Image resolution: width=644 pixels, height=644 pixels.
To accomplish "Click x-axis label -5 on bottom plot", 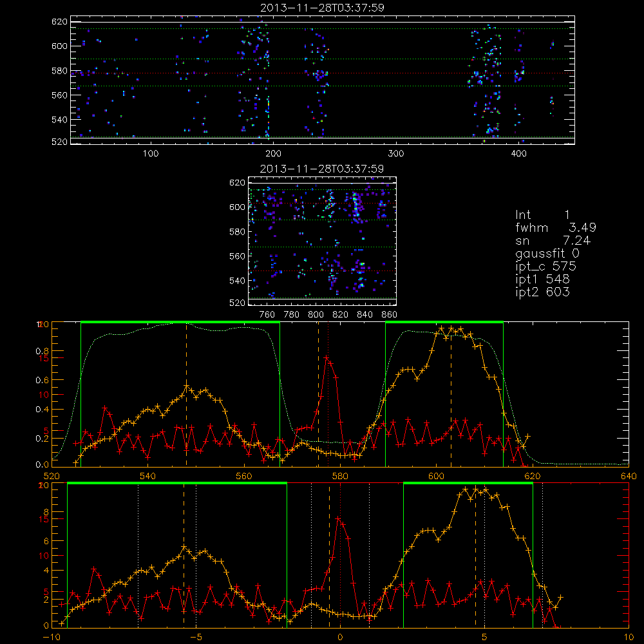I will [196, 638].
